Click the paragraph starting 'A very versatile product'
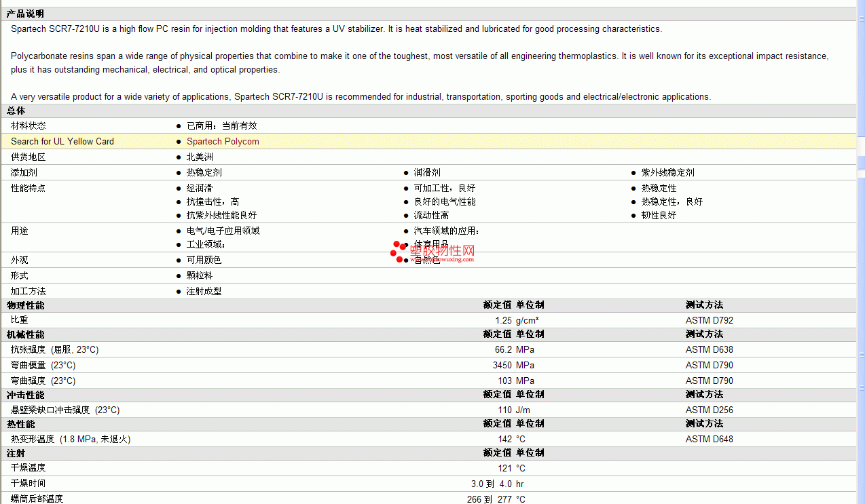 [361, 97]
